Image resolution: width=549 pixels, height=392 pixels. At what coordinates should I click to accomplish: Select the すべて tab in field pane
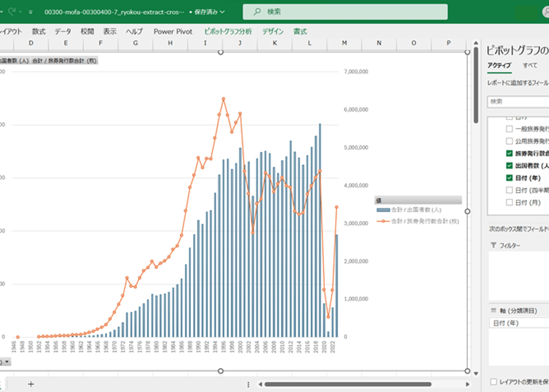click(530, 65)
